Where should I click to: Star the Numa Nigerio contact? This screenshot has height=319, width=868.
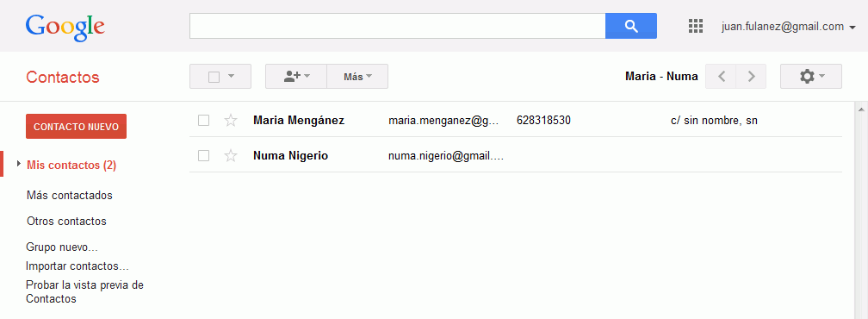231,156
